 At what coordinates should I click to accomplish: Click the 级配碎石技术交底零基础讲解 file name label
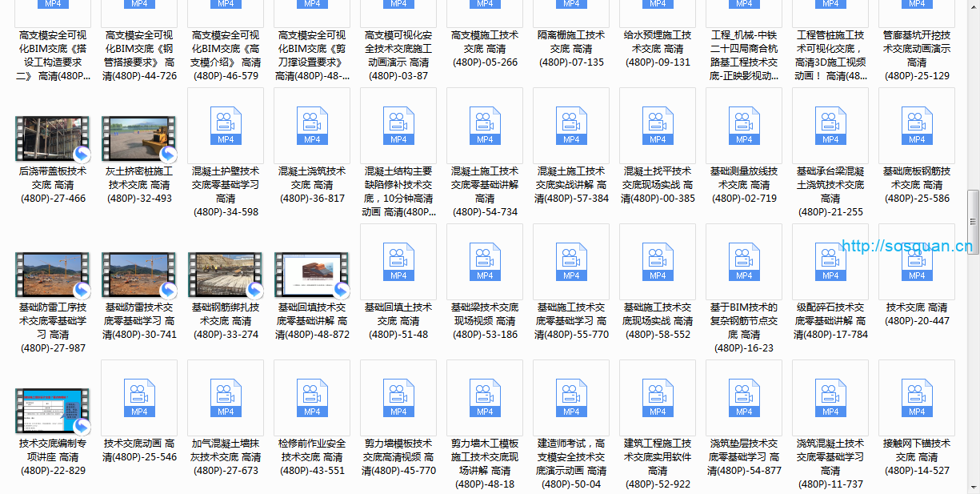point(830,321)
